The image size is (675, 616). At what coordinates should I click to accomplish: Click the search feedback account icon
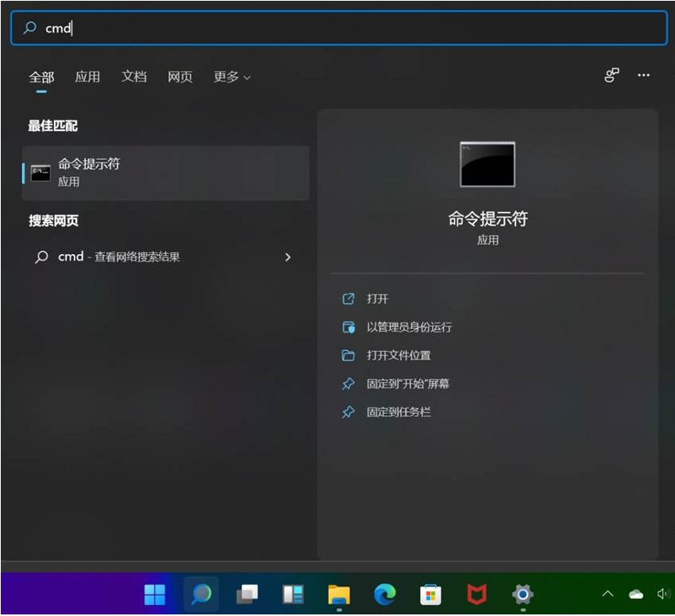pyautogui.click(x=611, y=75)
